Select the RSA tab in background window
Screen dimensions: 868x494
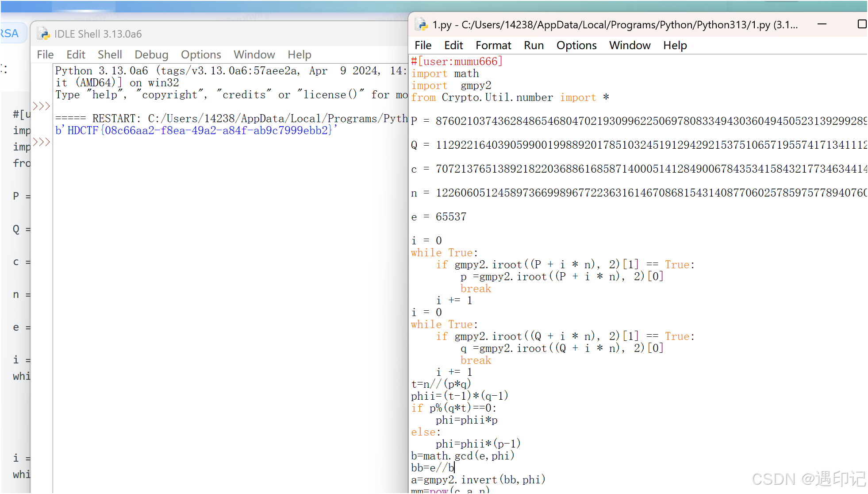(10, 34)
